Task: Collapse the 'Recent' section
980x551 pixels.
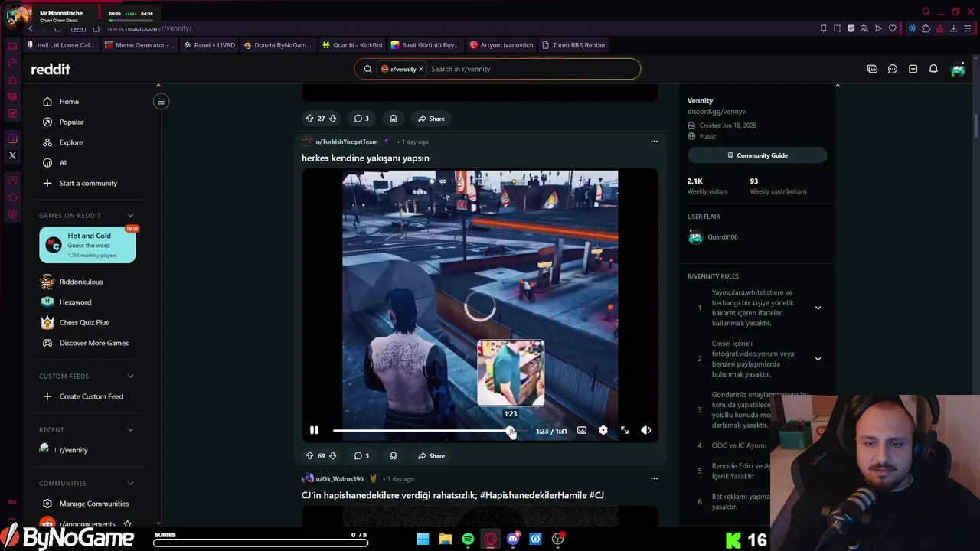Action: click(x=130, y=430)
